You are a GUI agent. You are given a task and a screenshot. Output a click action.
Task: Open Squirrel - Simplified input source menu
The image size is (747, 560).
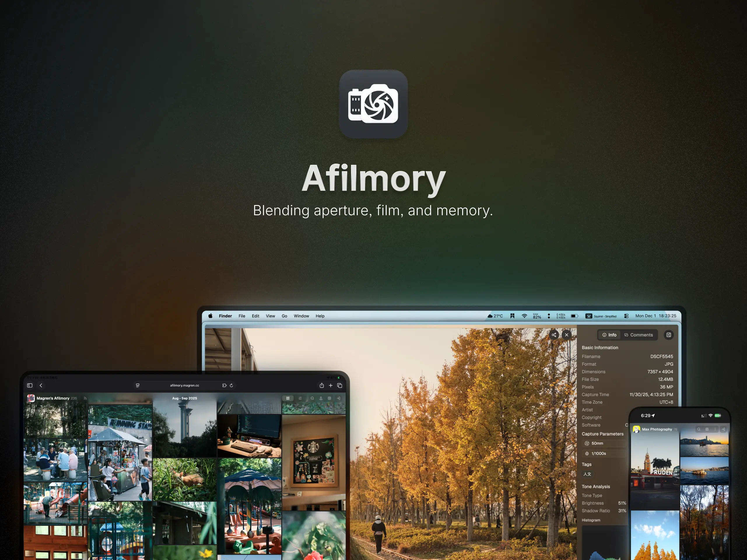tap(601, 316)
